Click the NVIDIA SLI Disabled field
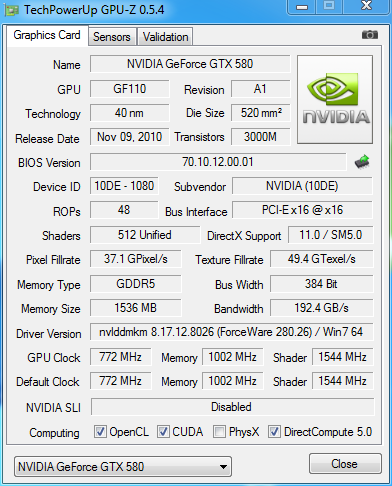This screenshot has height=486, width=392. [x=232, y=407]
